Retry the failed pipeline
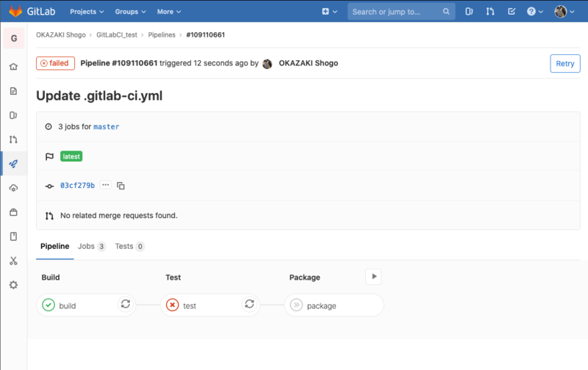This screenshot has width=588, height=370. (564, 64)
